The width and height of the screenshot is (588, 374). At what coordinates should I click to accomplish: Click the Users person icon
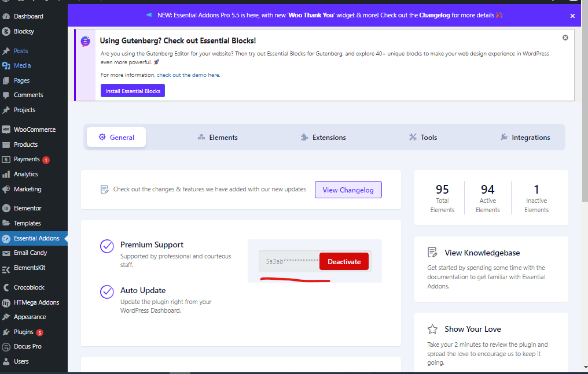click(6, 362)
